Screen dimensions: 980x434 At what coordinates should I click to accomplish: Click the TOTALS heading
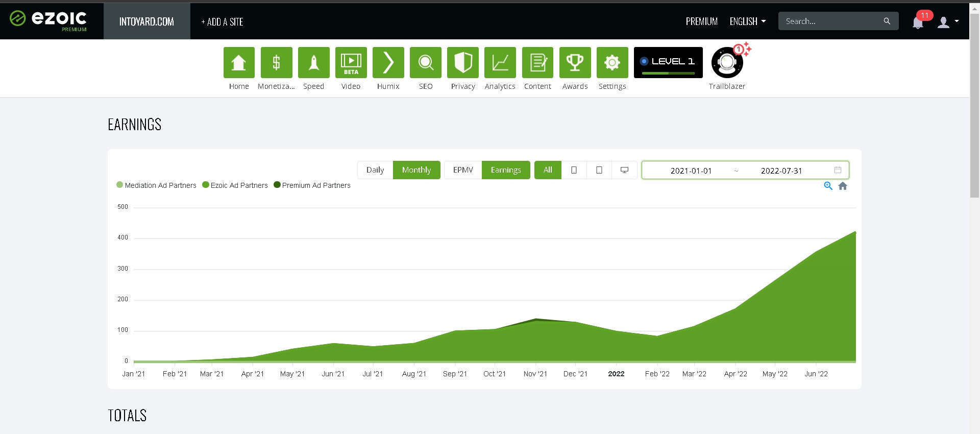(x=127, y=416)
